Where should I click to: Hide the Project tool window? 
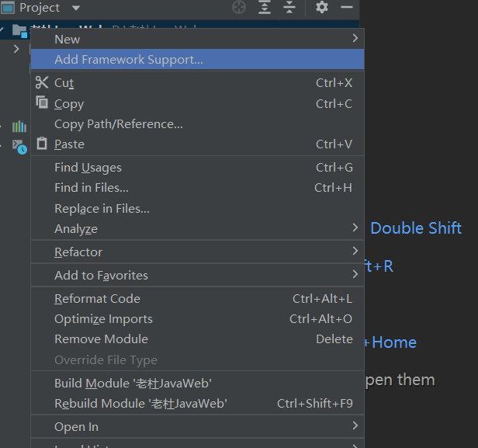pos(347,8)
